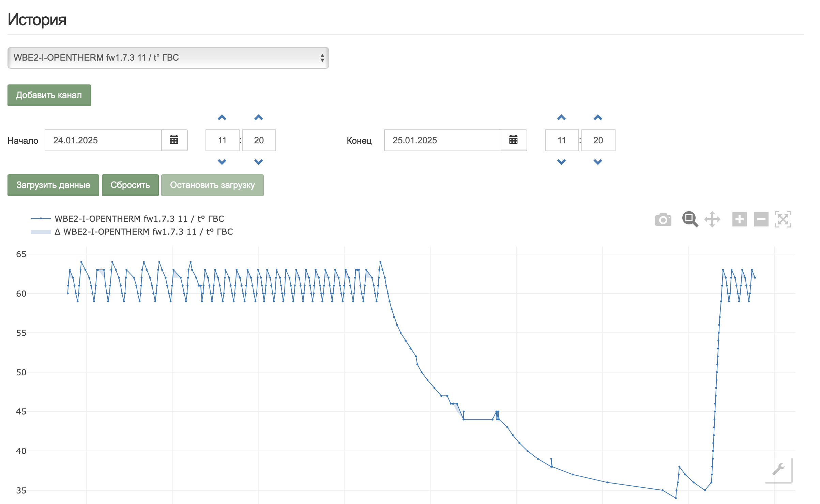Viewport: 820px width, 504px height.
Task: Click Загрузить данные button
Action: pos(53,185)
